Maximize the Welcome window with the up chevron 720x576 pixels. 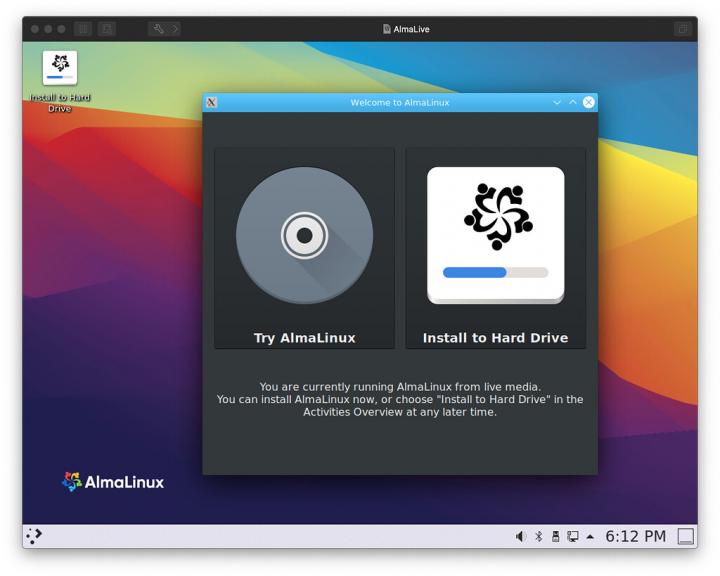click(573, 102)
